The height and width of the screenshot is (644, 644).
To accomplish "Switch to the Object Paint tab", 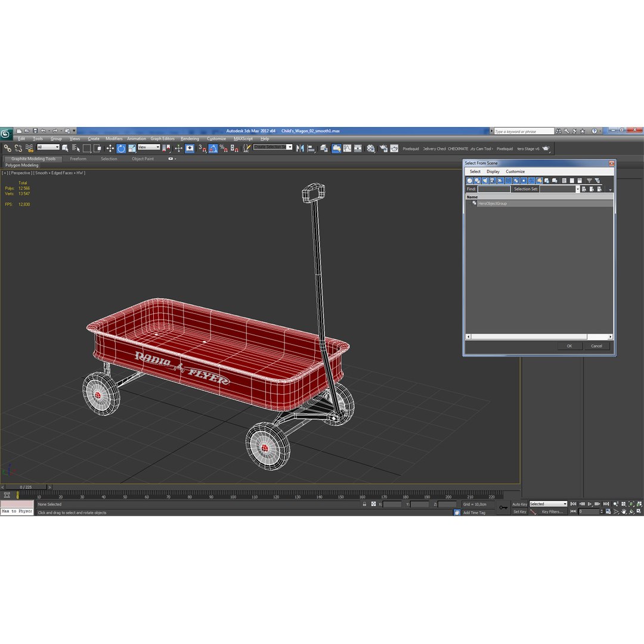I will click(143, 159).
